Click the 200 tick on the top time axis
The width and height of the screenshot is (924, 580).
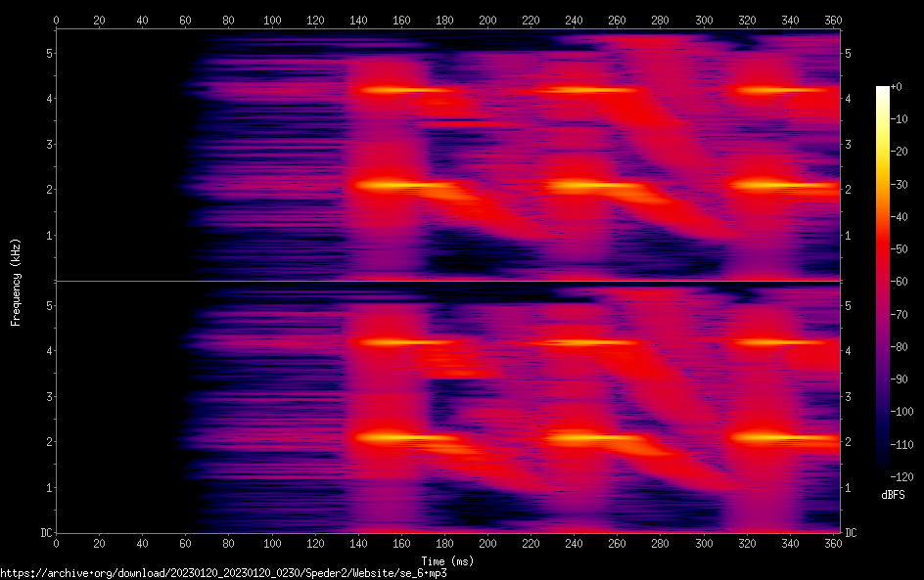tap(487, 19)
